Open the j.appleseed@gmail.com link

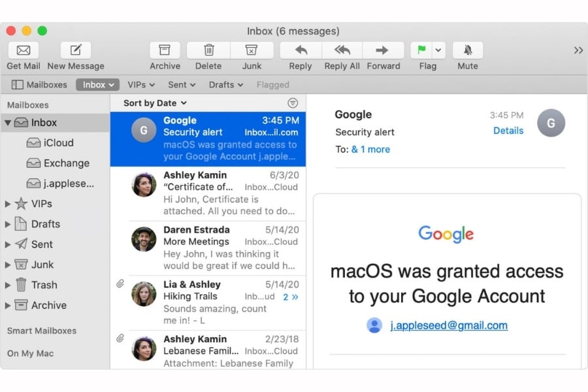[x=448, y=325]
